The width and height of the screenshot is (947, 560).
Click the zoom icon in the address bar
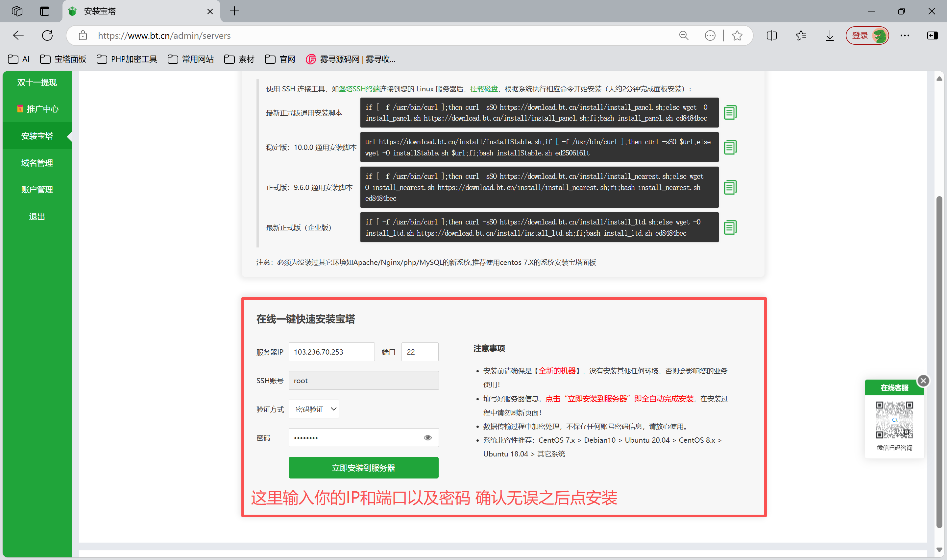tap(684, 35)
